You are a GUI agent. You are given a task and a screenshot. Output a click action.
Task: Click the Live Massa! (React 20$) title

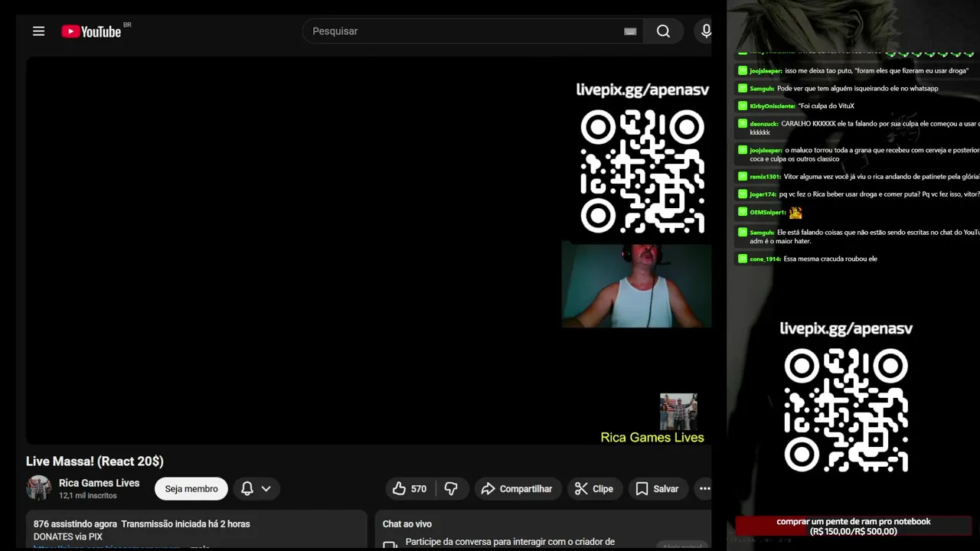[95, 461]
